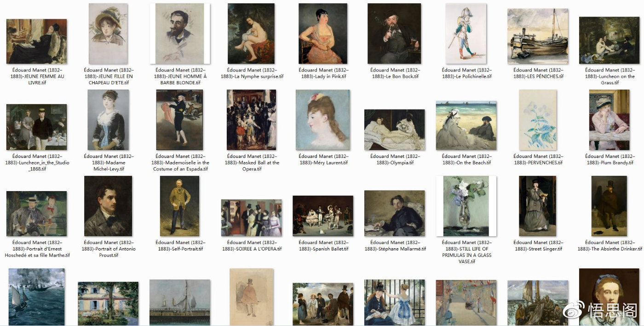Image resolution: width=644 pixels, height=326 pixels.
Task: Click the La Nymphe surprise.tif filename
Action: click(x=251, y=73)
